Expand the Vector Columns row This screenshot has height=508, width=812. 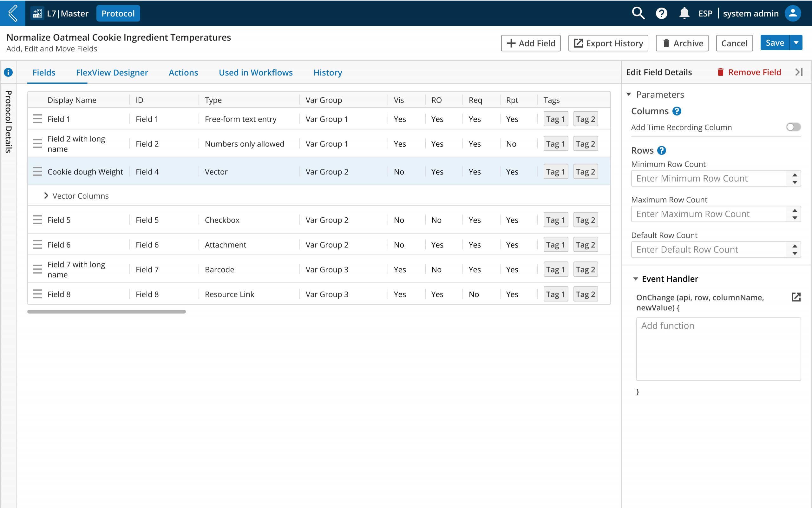[x=46, y=195]
